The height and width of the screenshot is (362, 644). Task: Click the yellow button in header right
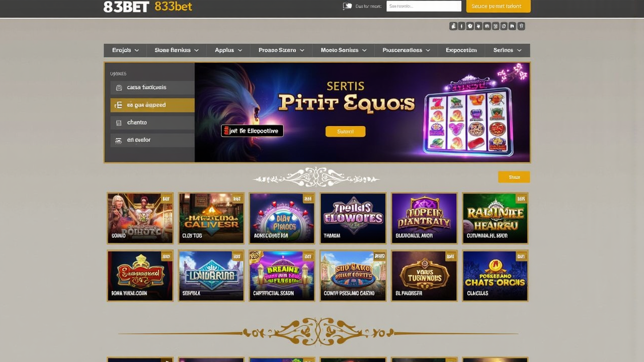pyautogui.click(x=498, y=6)
